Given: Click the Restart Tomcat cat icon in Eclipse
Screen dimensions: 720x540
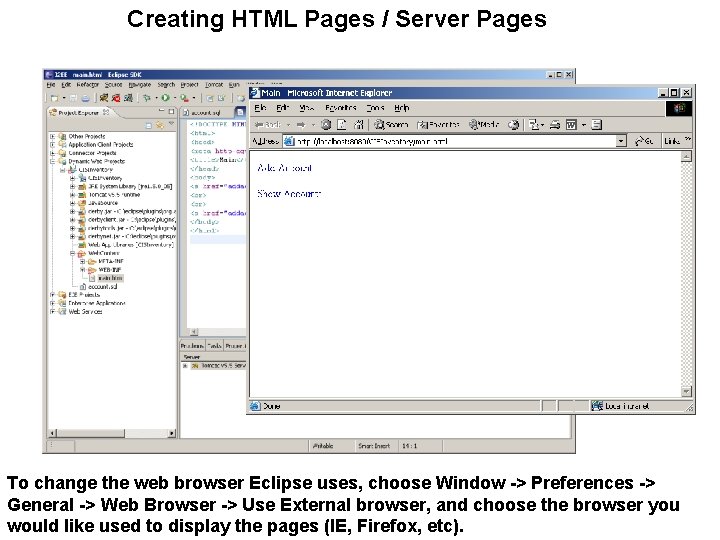Looking at the screenshot, I should tap(129, 98).
